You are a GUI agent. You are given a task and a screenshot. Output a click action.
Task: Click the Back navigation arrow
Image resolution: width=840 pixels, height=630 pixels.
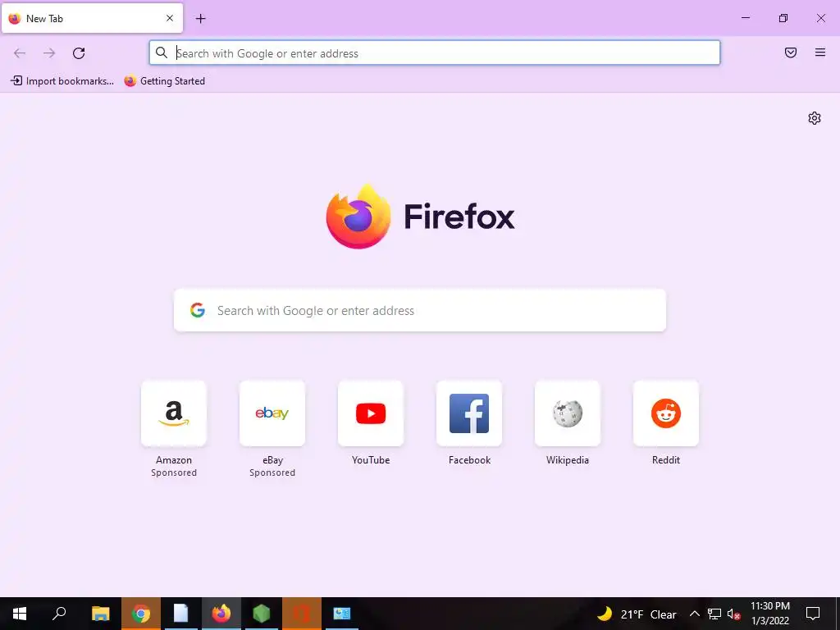click(x=20, y=53)
